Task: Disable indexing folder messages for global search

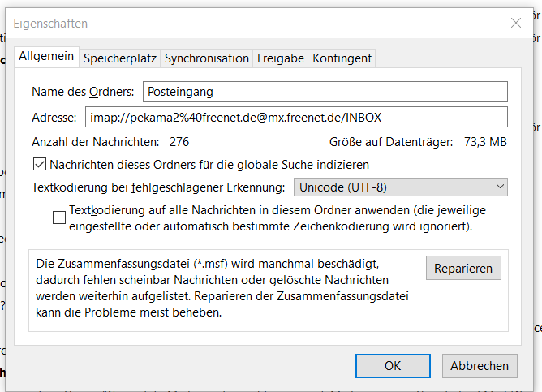Action: (x=40, y=165)
